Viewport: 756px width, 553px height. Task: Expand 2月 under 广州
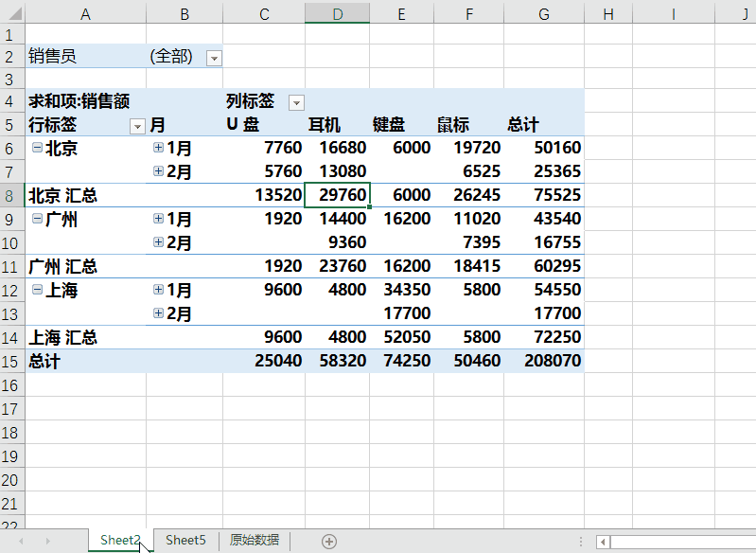(x=158, y=242)
